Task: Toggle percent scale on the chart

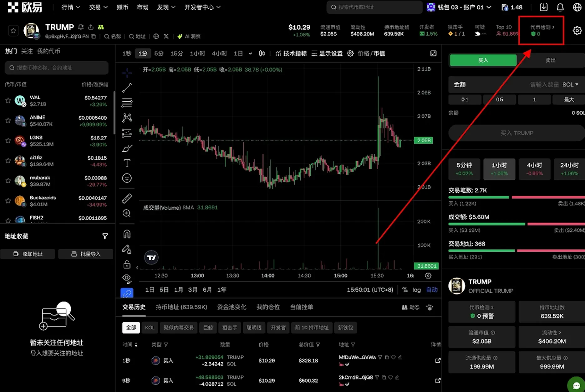Action: point(405,290)
